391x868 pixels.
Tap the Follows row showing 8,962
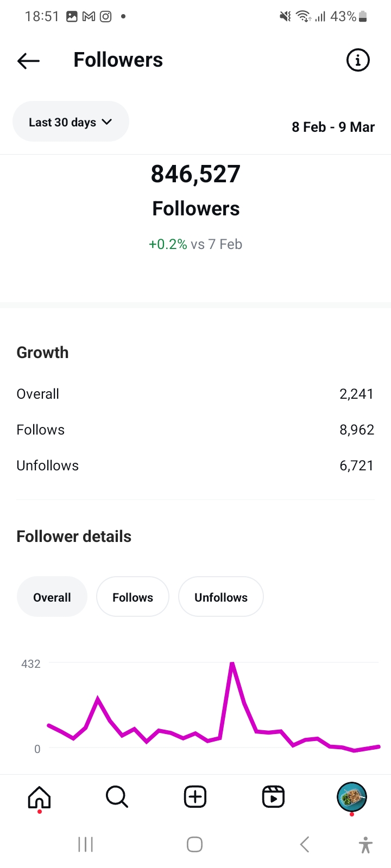[x=195, y=430]
